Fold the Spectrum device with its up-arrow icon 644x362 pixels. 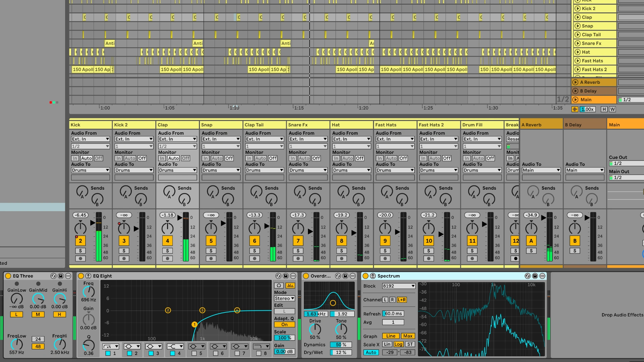point(373,276)
